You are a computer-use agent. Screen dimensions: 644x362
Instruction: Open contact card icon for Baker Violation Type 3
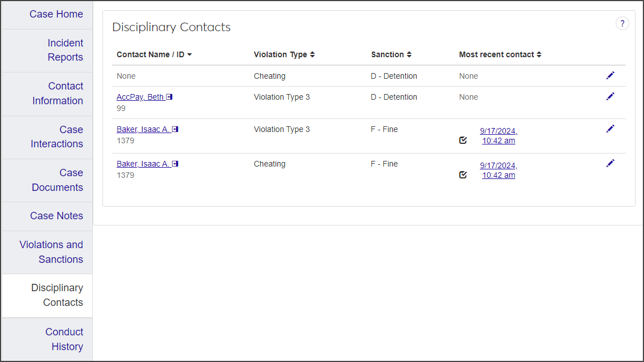[x=175, y=129]
